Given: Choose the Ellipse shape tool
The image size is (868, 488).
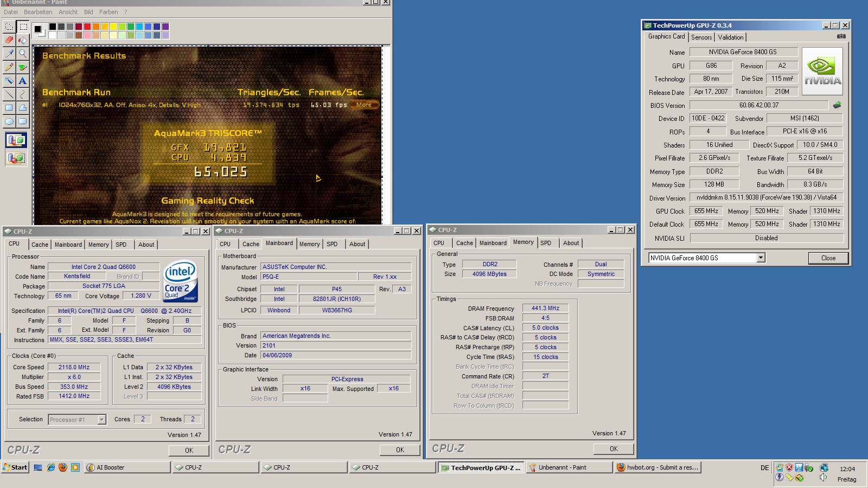Looking at the screenshot, I should [x=9, y=121].
